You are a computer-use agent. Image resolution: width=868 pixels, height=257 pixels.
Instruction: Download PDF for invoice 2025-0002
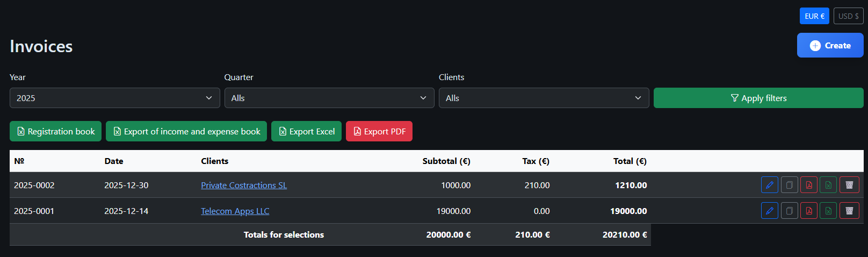pos(809,185)
